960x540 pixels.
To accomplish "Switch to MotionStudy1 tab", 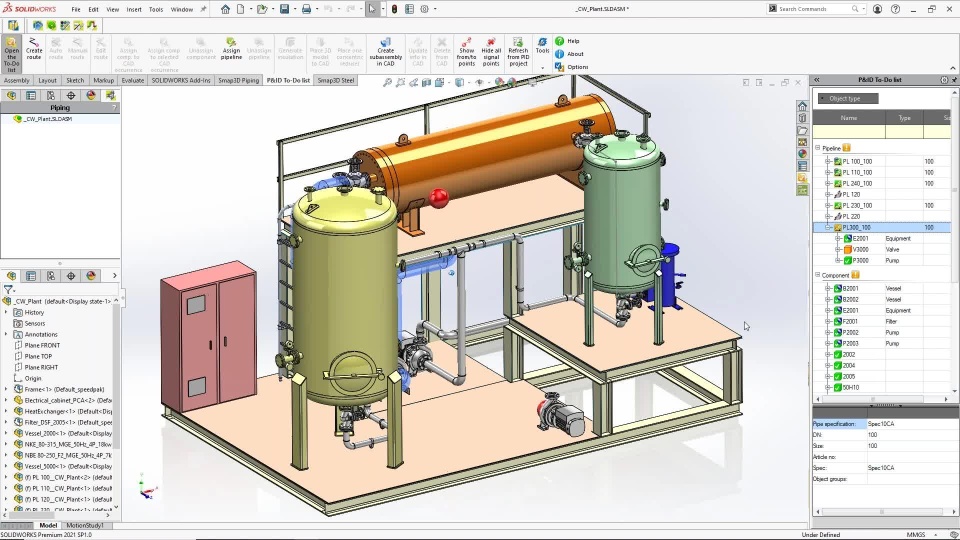I will click(x=84, y=525).
